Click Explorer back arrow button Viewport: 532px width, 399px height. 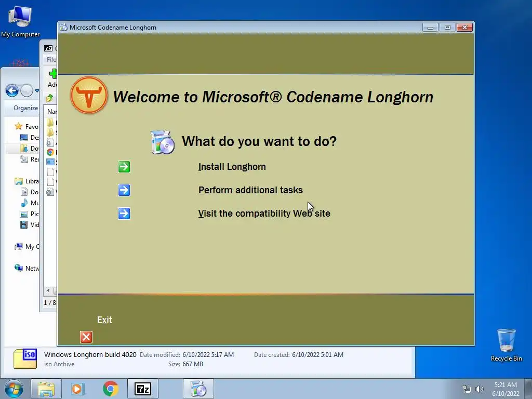[x=12, y=90]
